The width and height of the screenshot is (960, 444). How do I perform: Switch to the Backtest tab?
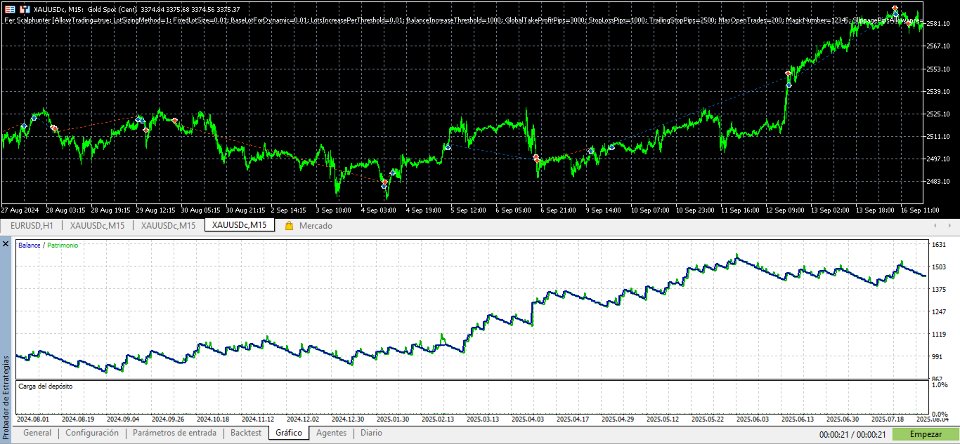246,433
